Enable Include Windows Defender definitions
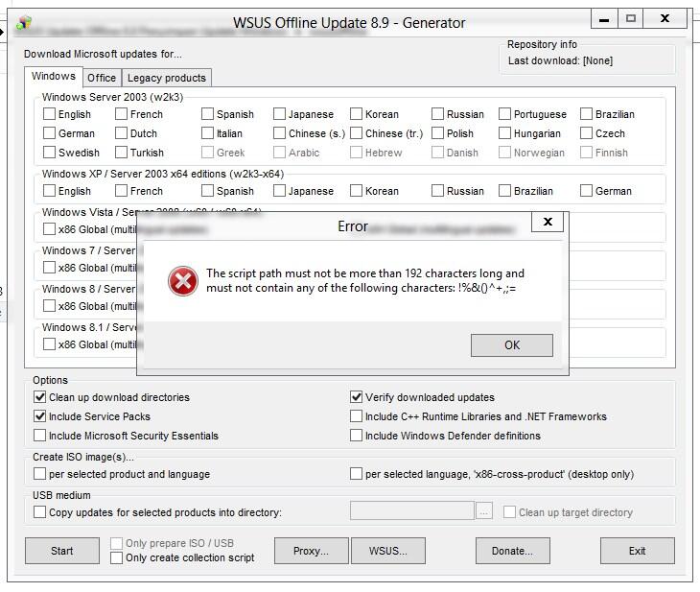 (356, 436)
